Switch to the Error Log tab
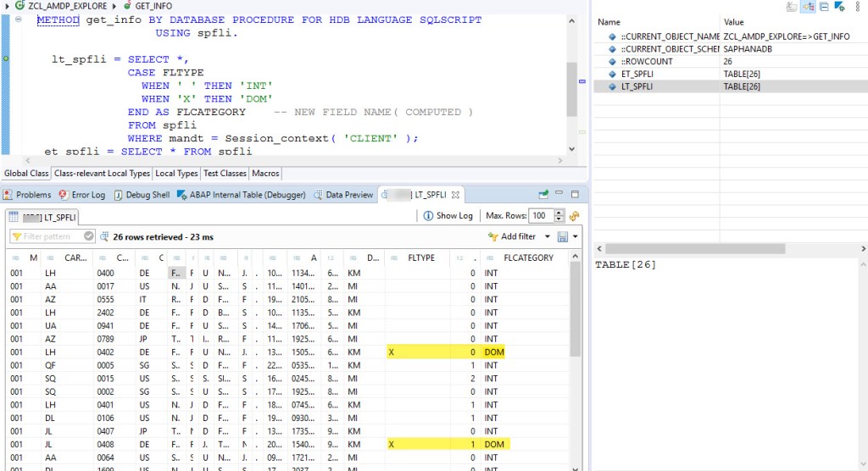The image size is (868, 471). pos(82,195)
